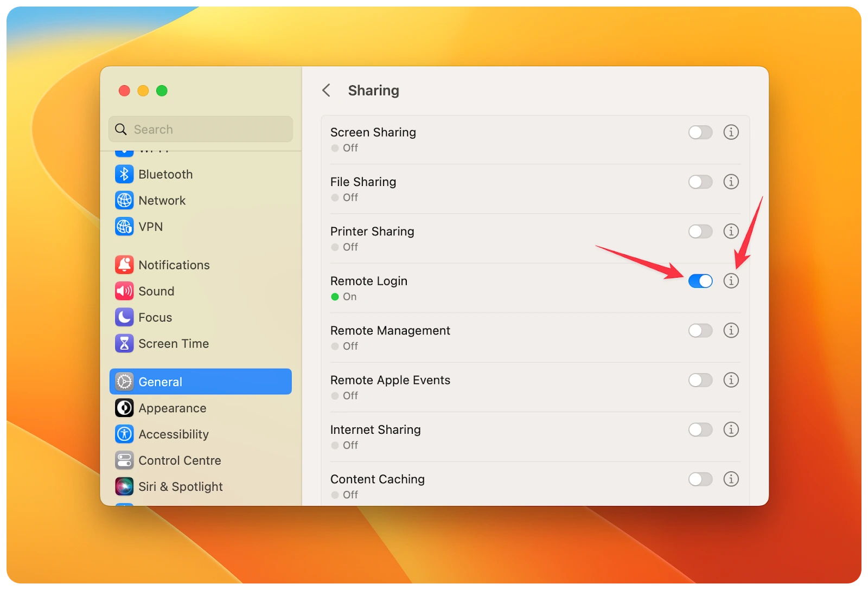Open info for Remote Login

[731, 281]
